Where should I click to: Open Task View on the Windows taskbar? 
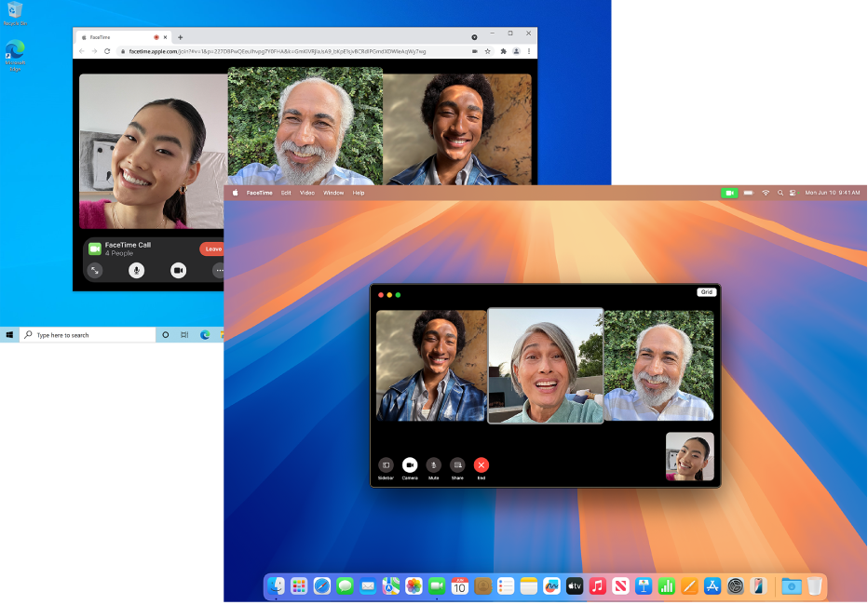[x=184, y=334]
